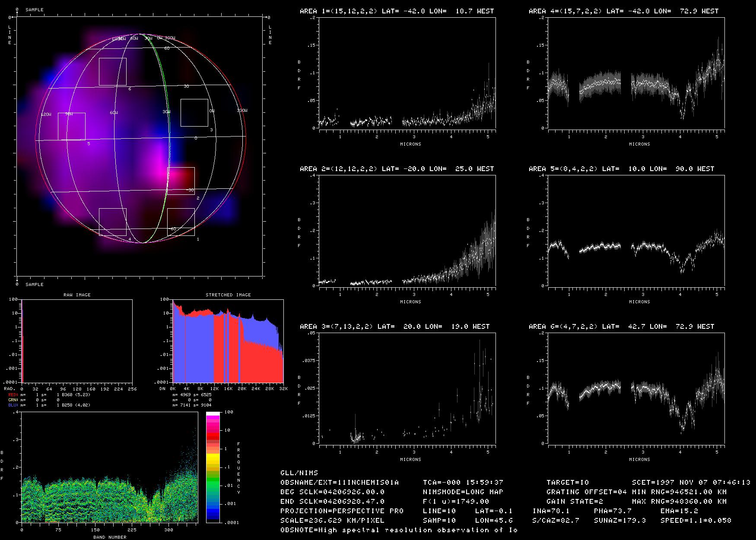Select the Area 3 box on the globe
Viewport: 756px width, 540px height.
[x=194, y=113]
